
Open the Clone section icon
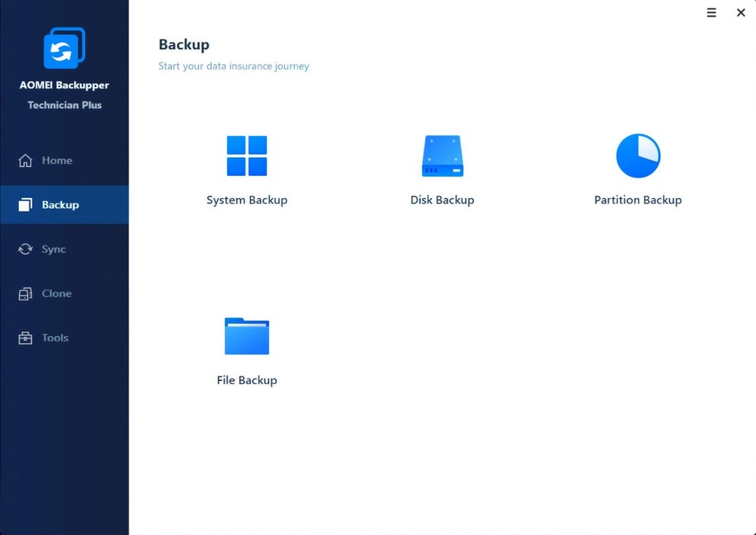25,293
